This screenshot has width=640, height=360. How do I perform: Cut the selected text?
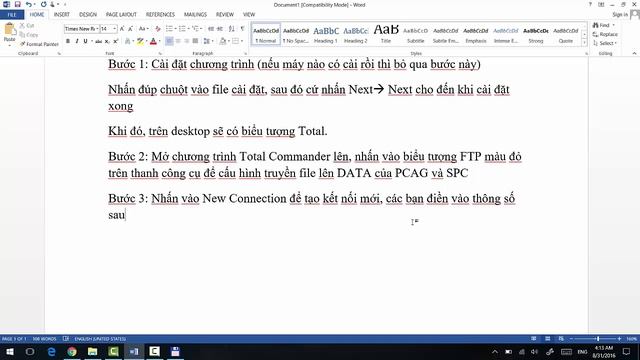pos(27,26)
